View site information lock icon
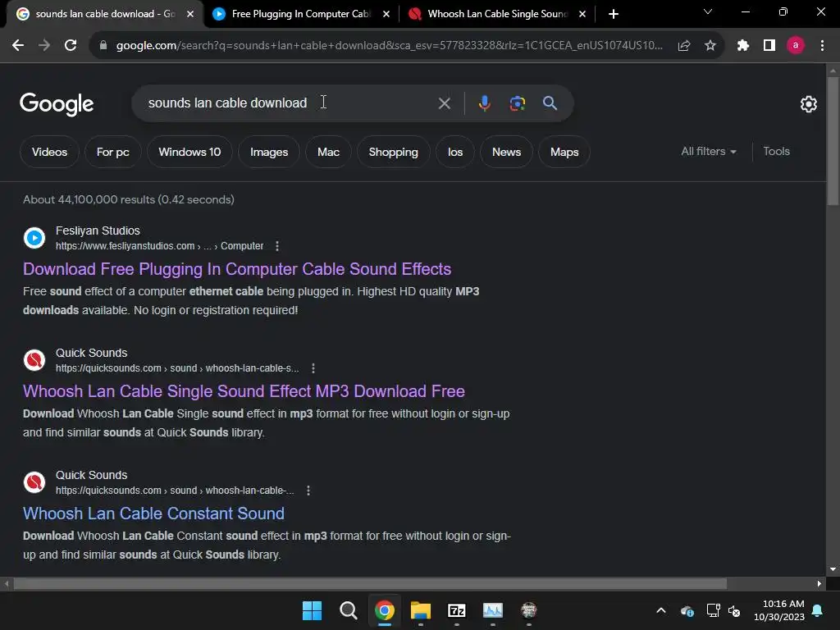The width and height of the screenshot is (840, 630). (104, 46)
